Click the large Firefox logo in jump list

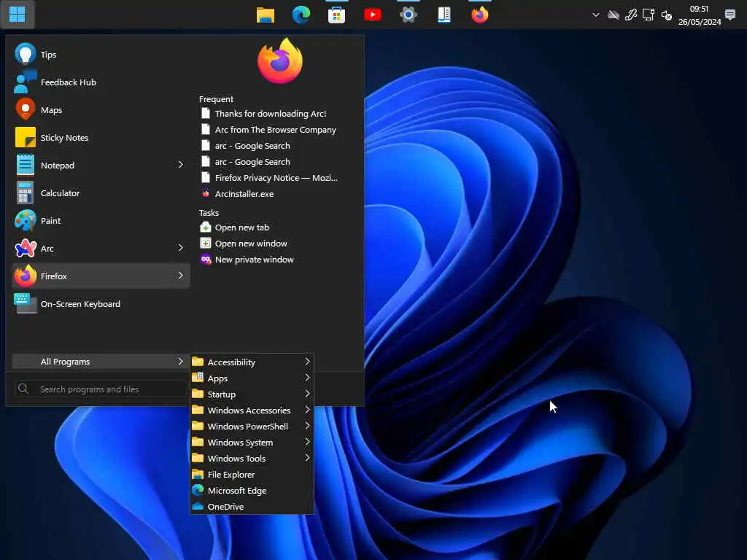pyautogui.click(x=280, y=61)
